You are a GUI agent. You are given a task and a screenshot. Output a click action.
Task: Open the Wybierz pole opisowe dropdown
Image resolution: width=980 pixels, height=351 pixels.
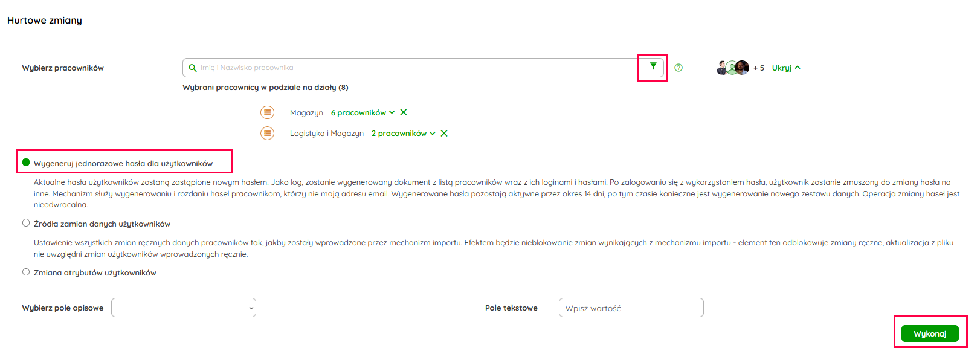click(x=184, y=308)
